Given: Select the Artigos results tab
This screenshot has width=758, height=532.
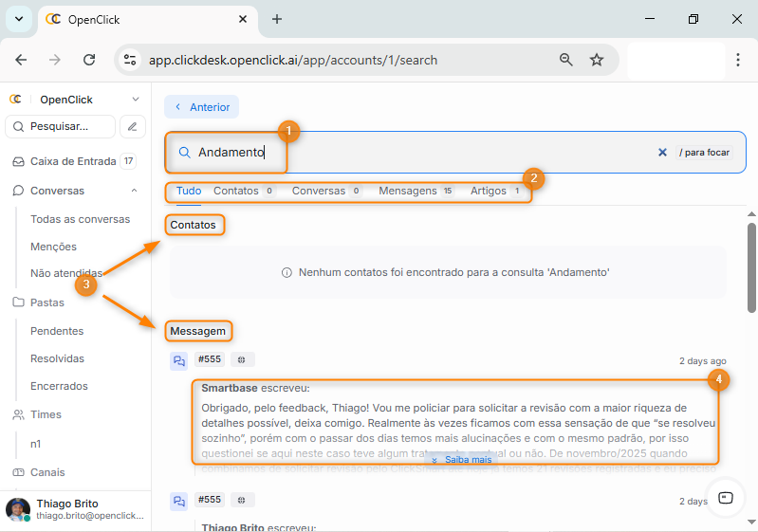Looking at the screenshot, I should tap(489, 191).
